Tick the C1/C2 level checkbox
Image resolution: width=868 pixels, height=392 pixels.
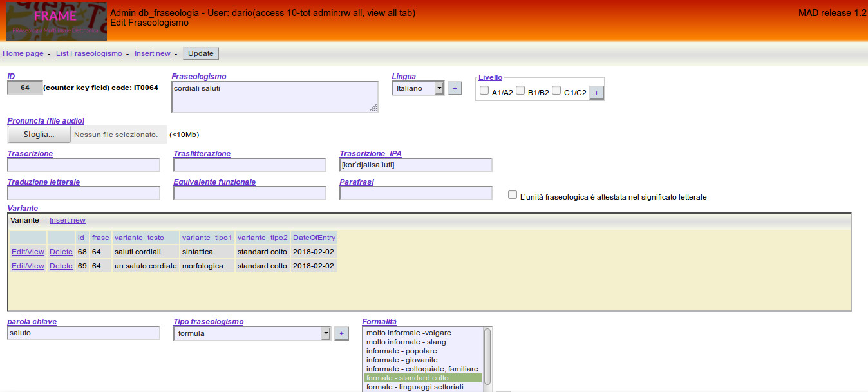coord(556,91)
